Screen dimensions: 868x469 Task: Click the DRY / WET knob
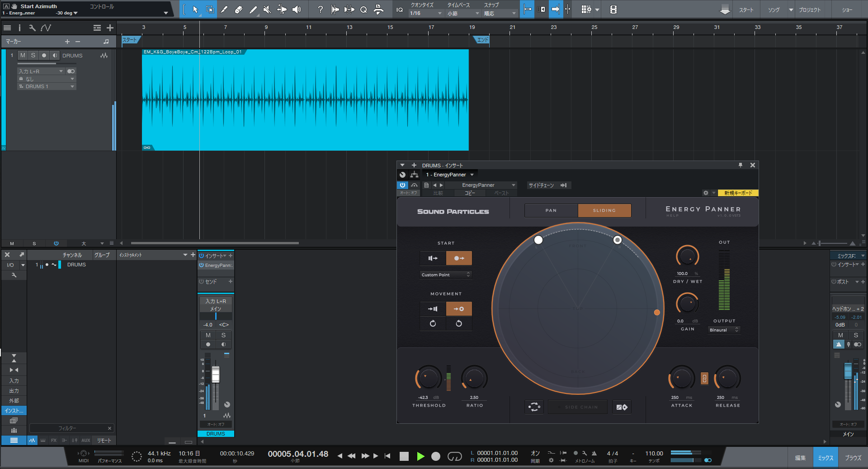[688, 256]
